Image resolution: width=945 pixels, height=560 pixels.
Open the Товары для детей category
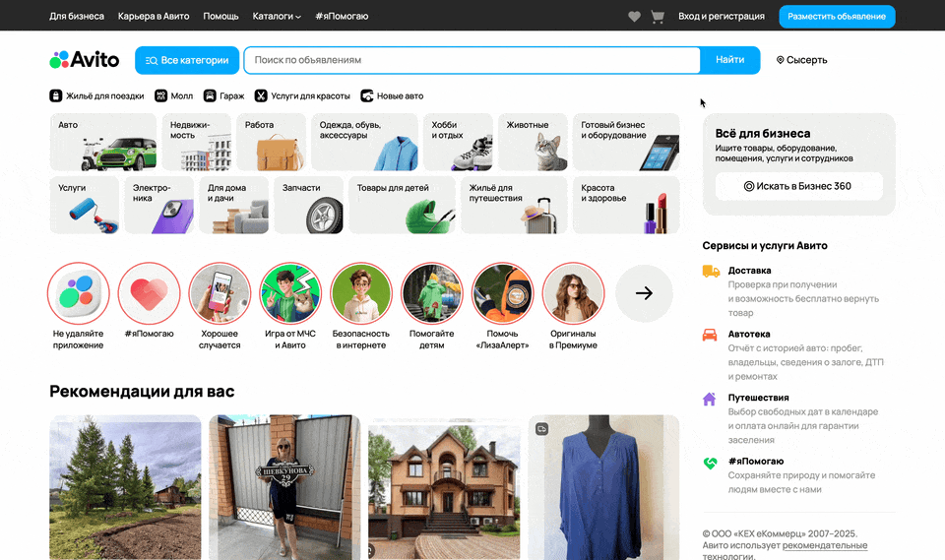[402, 205]
